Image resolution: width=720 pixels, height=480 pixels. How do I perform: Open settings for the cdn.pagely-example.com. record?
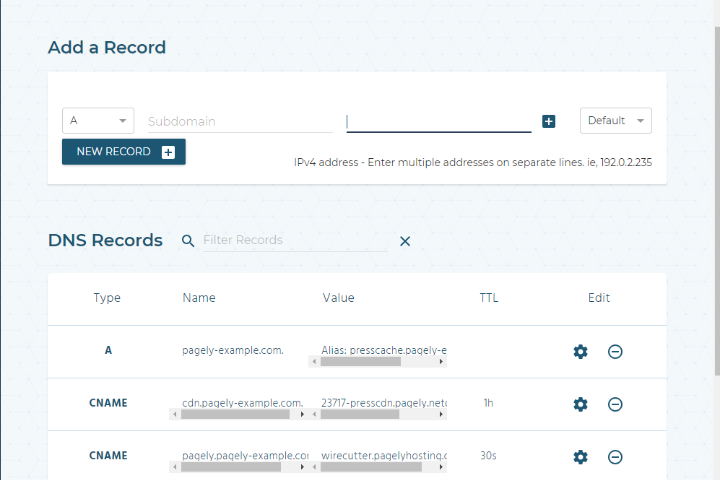[580, 404]
